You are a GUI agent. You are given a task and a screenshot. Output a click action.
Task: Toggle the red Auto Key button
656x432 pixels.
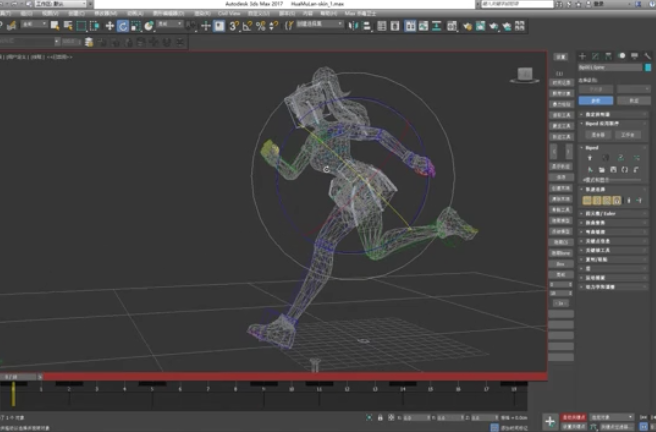pos(571,416)
